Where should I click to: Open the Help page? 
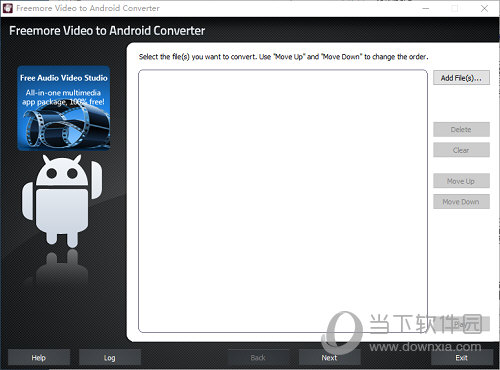(x=39, y=358)
